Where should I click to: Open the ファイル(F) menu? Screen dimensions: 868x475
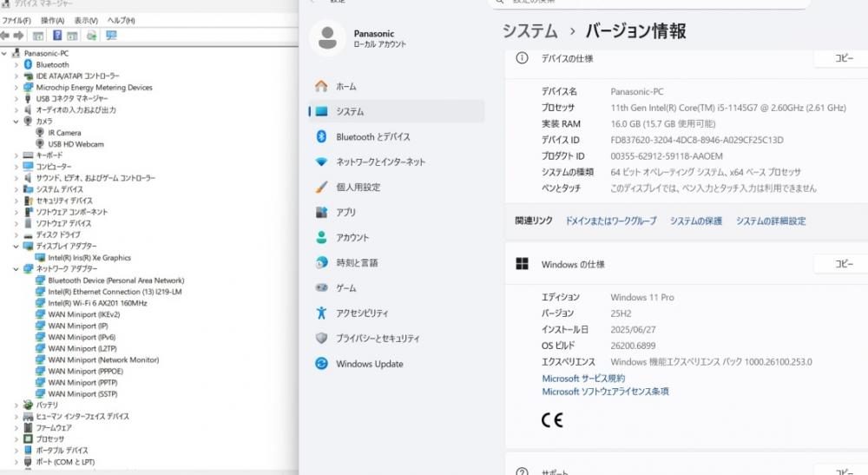(x=16, y=21)
